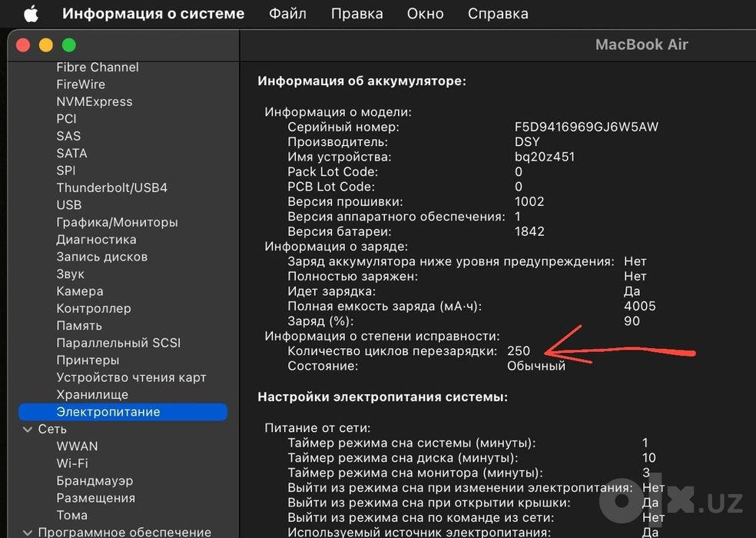Screen dimensions: 756x538
Task: Select Контроллер in sidebar
Action: coord(94,309)
